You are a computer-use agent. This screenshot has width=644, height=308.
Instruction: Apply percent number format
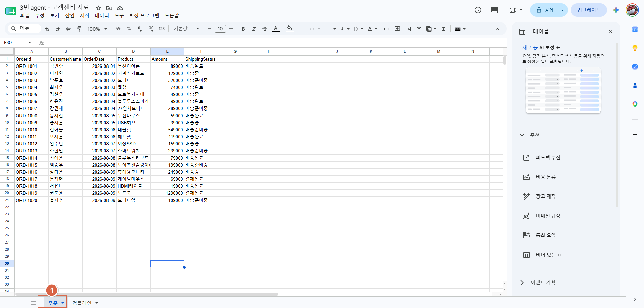(129, 29)
